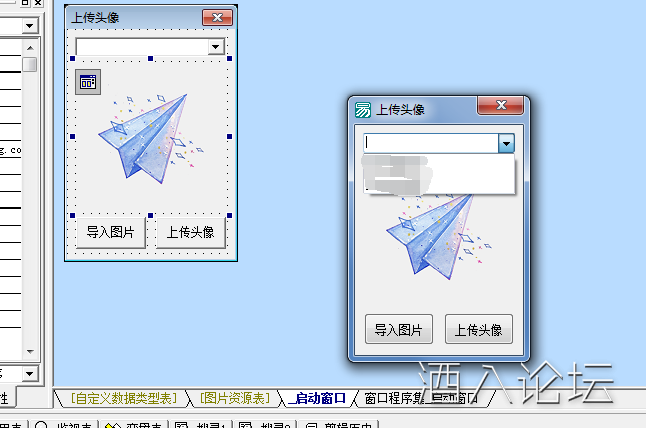Open the dropdown at bottom of left panel
646x428 pixels.
click(x=30, y=373)
